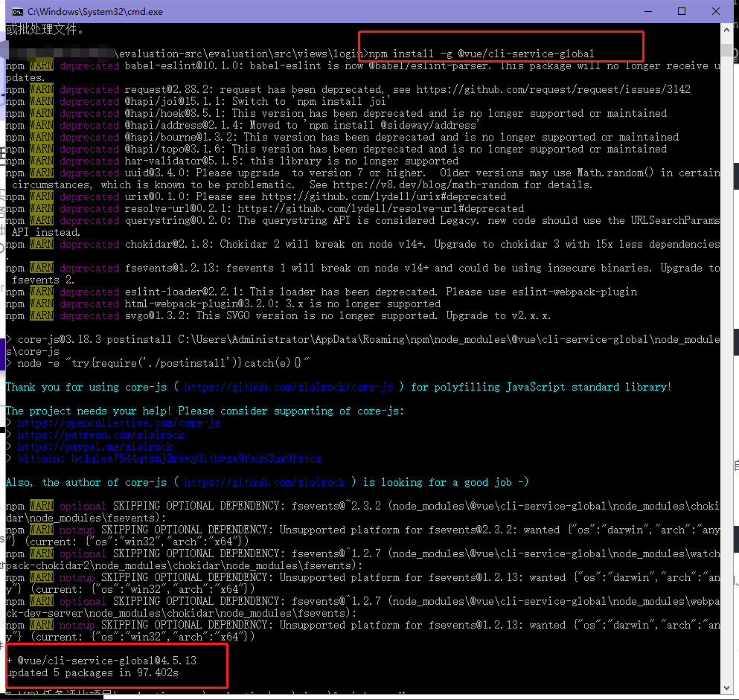Open the cmd.exe window system icon
739x700 pixels.
click(17, 12)
